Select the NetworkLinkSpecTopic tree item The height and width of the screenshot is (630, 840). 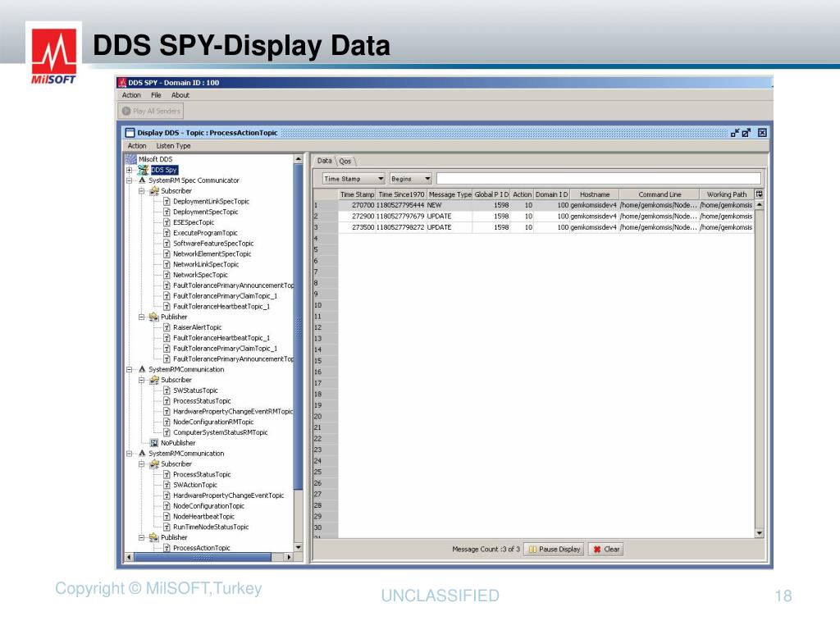pyautogui.click(x=206, y=265)
